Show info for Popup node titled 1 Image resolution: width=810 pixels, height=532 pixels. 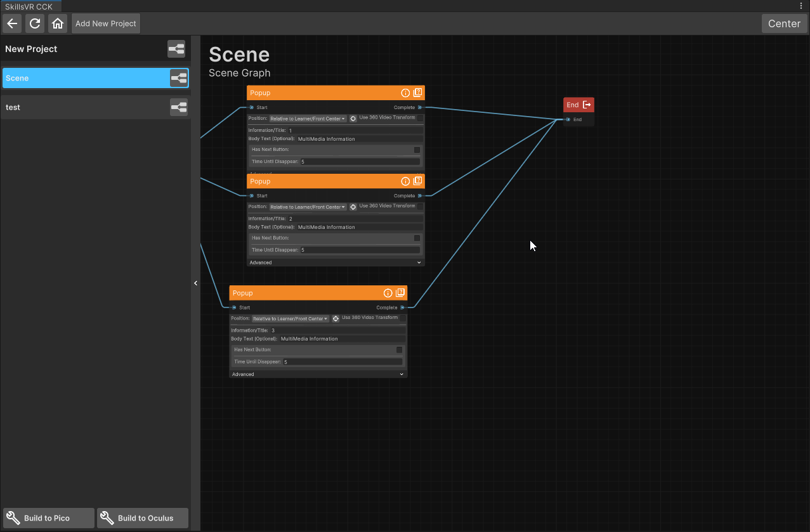405,93
